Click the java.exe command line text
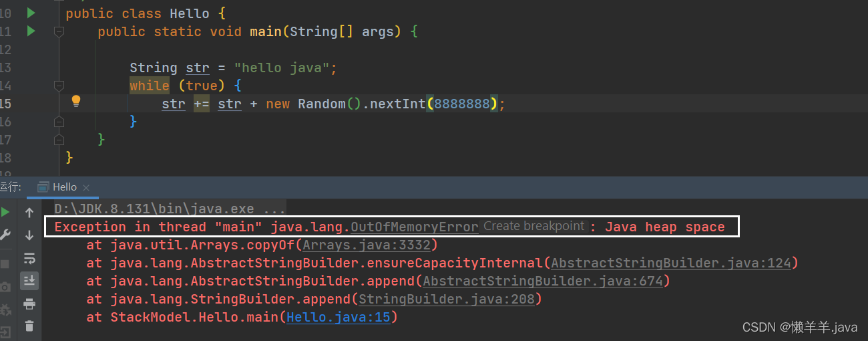The image size is (868, 341). pos(170,209)
